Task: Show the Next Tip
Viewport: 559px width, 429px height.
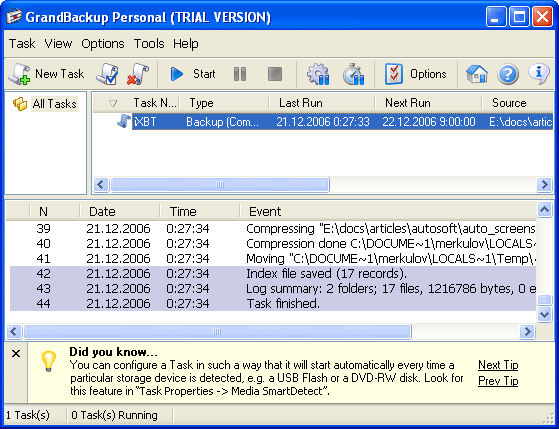Action: [x=498, y=365]
